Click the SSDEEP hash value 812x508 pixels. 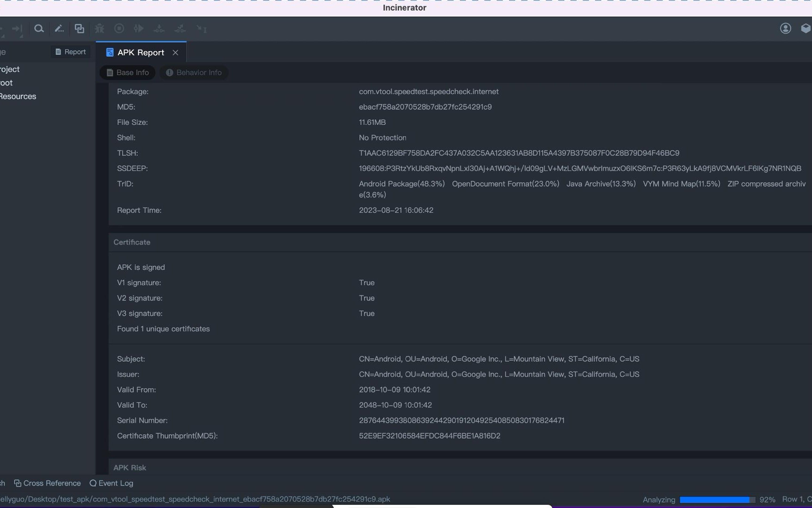(x=580, y=168)
